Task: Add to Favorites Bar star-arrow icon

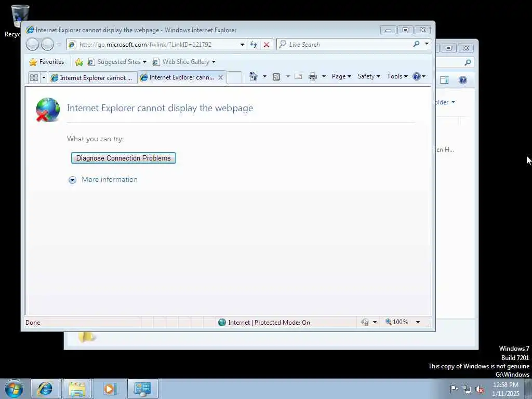Action: [x=79, y=62]
